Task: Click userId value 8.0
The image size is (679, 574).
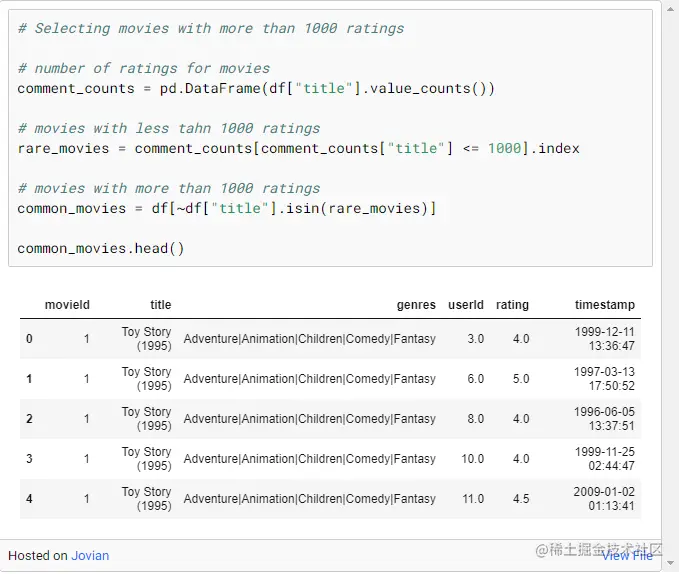Action: coord(475,419)
